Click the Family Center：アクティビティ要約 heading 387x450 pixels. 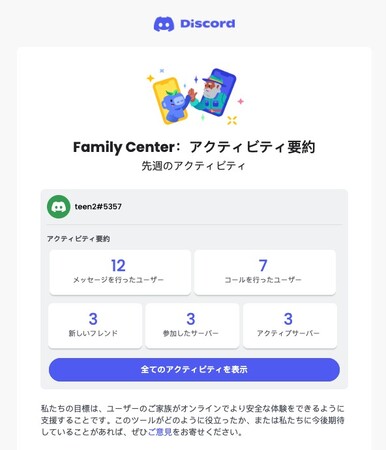[x=194, y=147]
